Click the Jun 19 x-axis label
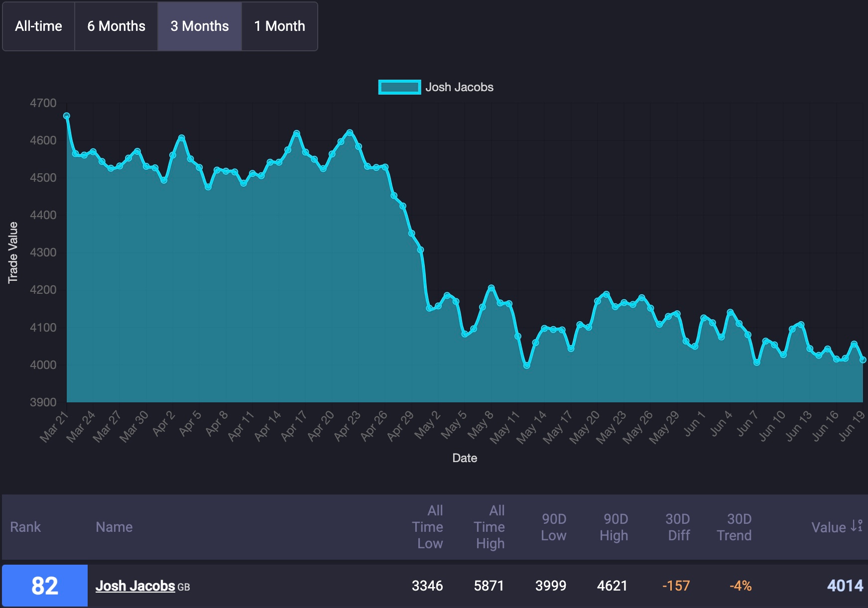 852,426
